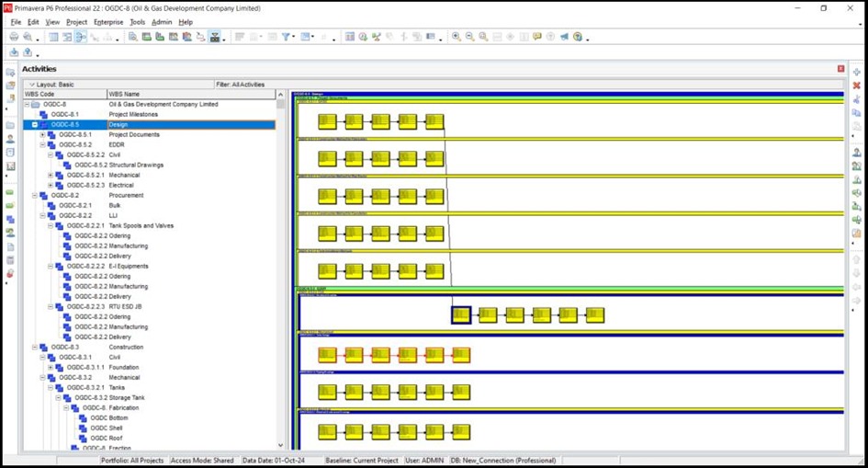Open the Edit menu
868x468 pixels.
pos(33,22)
